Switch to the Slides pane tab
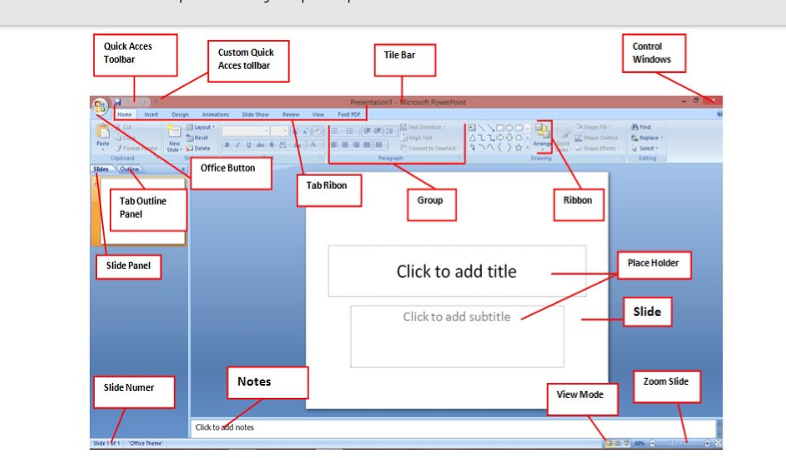The width and height of the screenshot is (786, 458). point(101,169)
